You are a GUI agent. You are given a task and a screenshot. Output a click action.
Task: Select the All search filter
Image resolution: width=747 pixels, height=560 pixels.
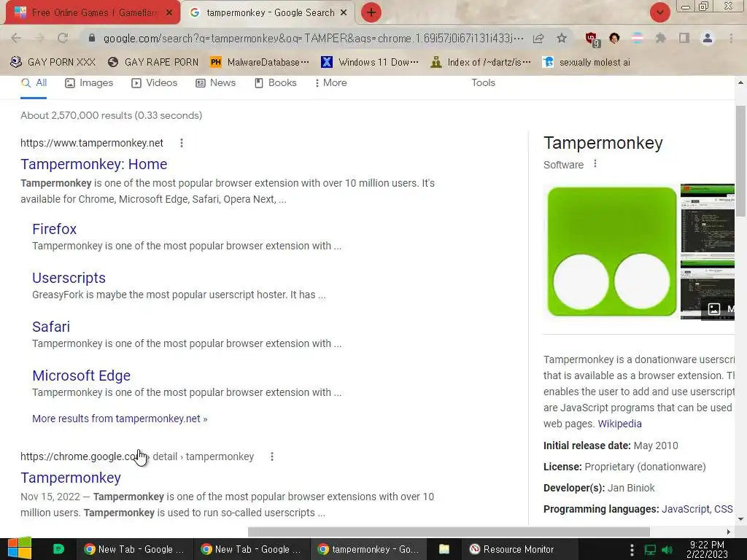[34, 83]
